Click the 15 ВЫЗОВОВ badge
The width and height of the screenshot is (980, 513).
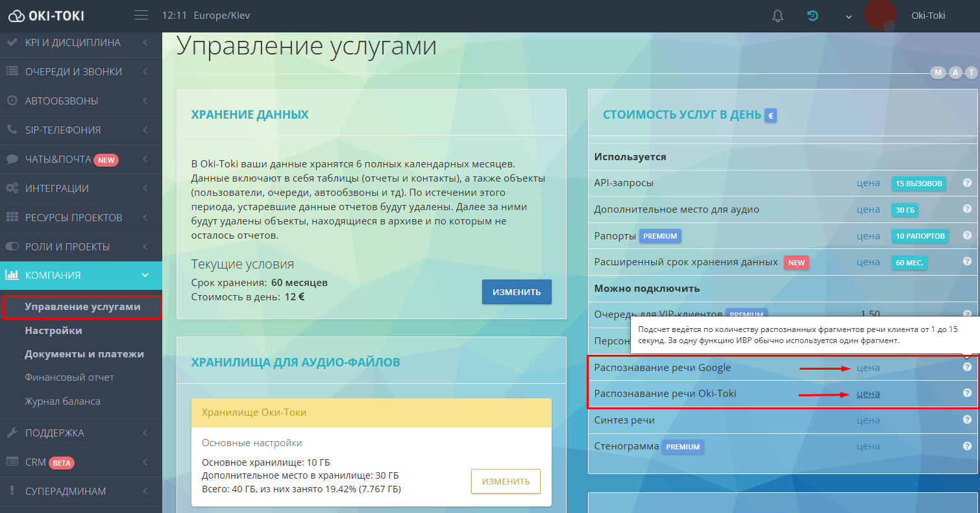click(x=918, y=184)
